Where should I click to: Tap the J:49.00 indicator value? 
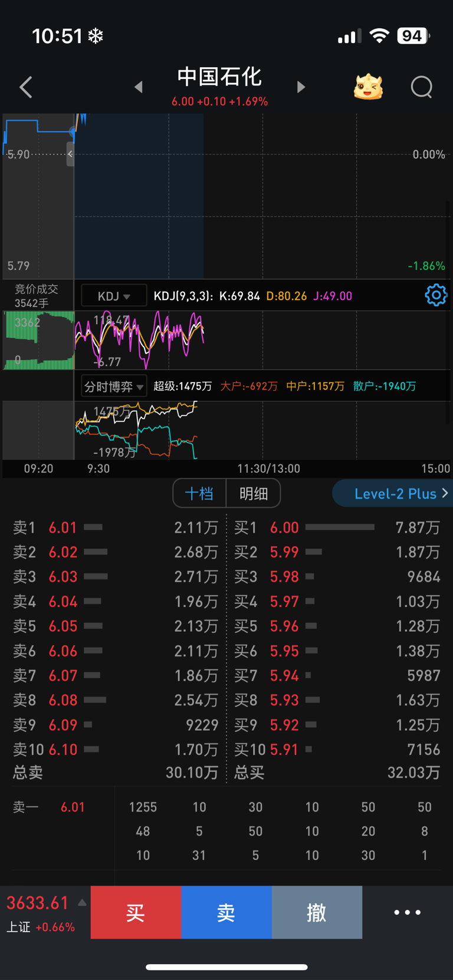point(333,296)
